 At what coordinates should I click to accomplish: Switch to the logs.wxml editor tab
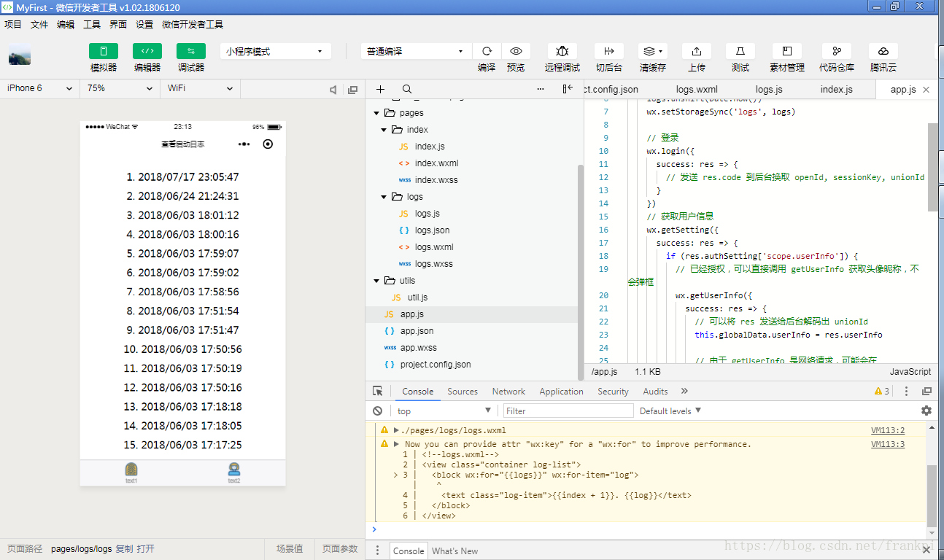pos(697,89)
